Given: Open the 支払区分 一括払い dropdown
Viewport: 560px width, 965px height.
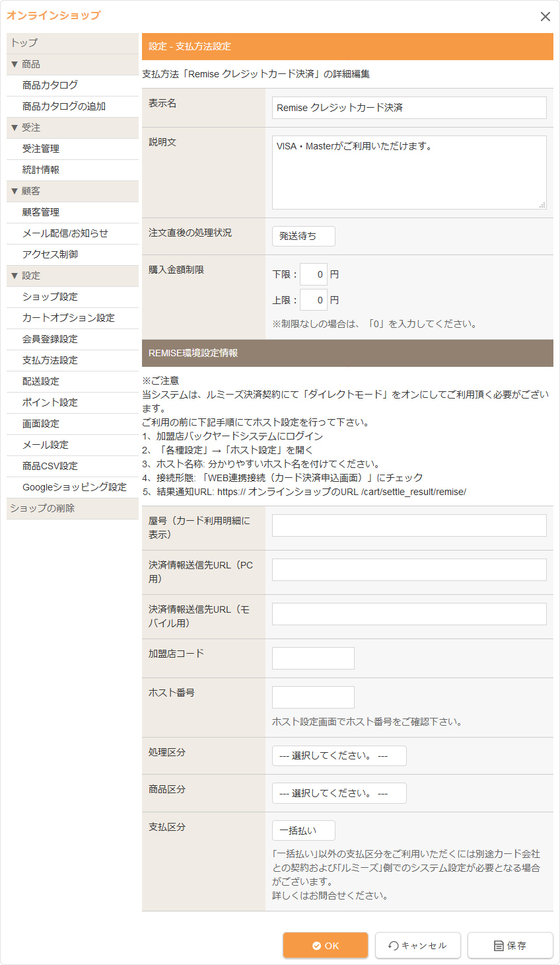Looking at the screenshot, I should 303,831.
